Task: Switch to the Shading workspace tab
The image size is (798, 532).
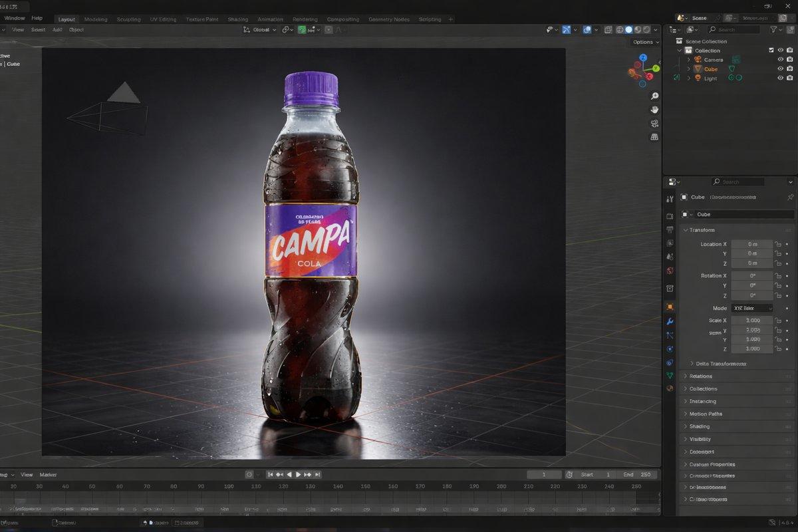Action: (237, 19)
